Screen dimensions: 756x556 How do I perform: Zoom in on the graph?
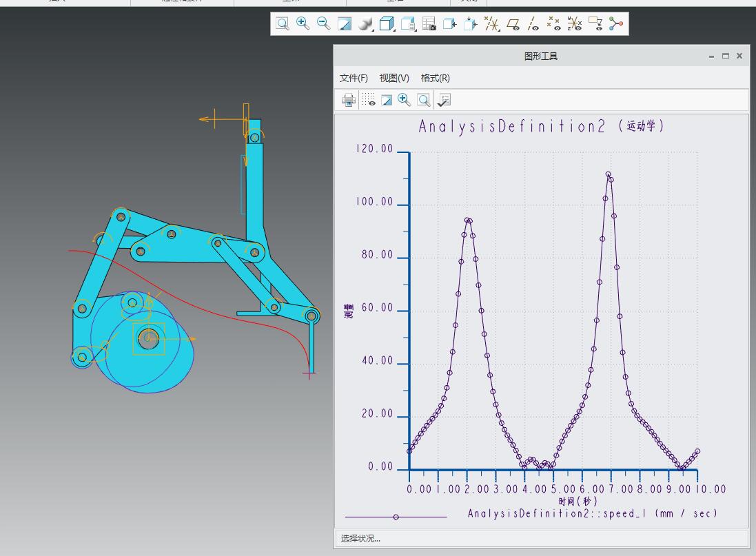pyautogui.click(x=404, y=100)
